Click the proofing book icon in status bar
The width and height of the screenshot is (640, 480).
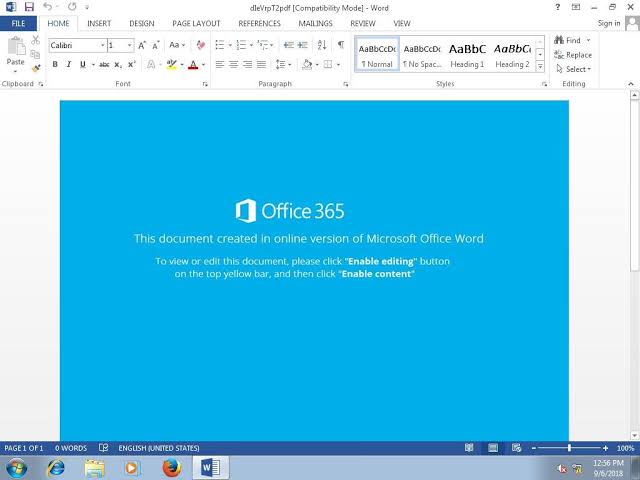point(104,448)
